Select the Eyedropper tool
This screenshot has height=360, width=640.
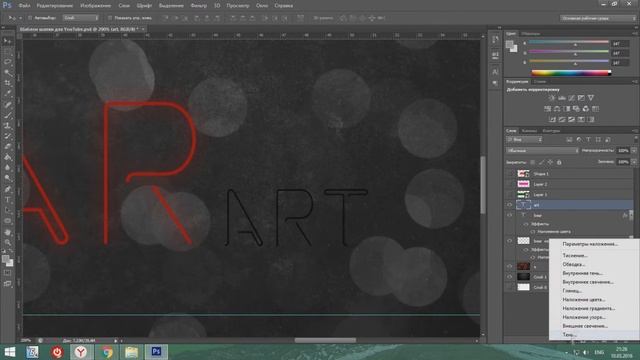coord(7,94)
